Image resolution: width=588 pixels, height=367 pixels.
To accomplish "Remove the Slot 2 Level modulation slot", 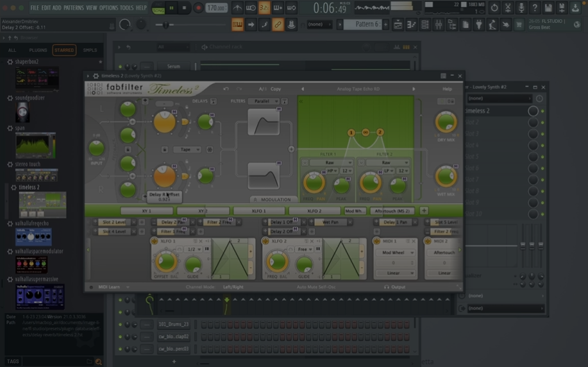I will tap(134, 222).
